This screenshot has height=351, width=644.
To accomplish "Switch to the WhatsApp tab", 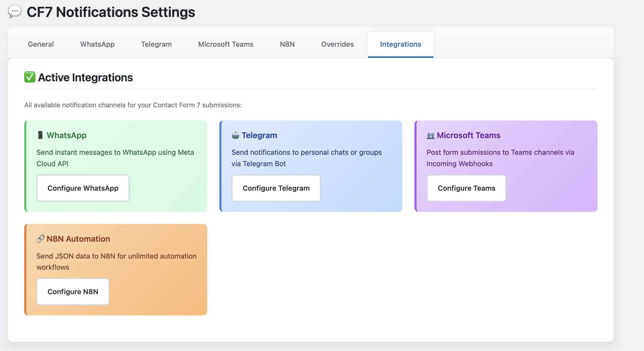I will click(97, 44).
